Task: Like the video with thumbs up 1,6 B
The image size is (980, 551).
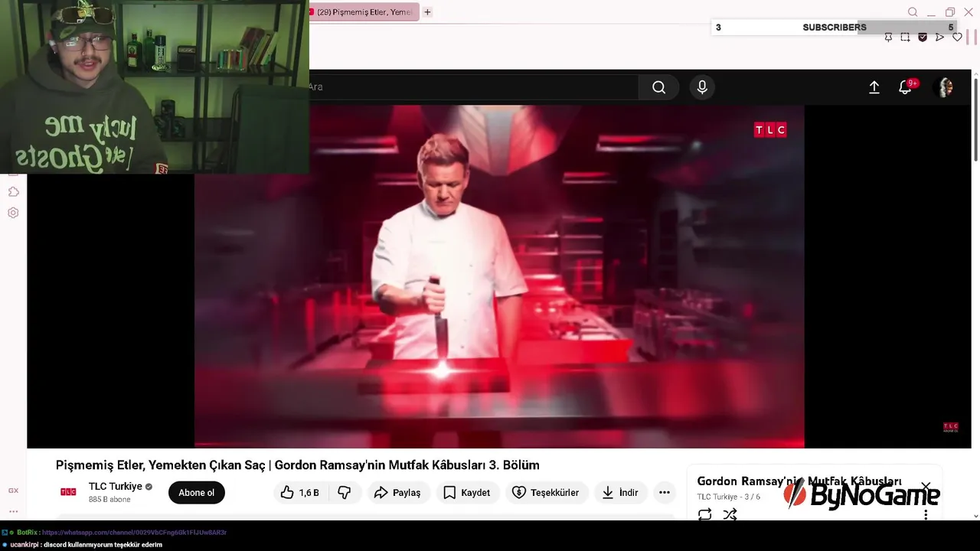Action: [300, 493]
